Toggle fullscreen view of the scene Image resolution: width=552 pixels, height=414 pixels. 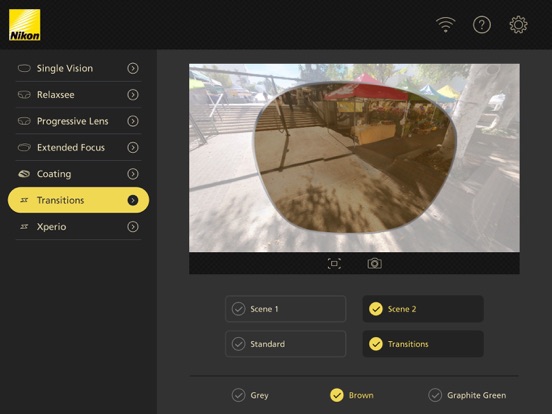pyautogui.click(x=334, y=263)
